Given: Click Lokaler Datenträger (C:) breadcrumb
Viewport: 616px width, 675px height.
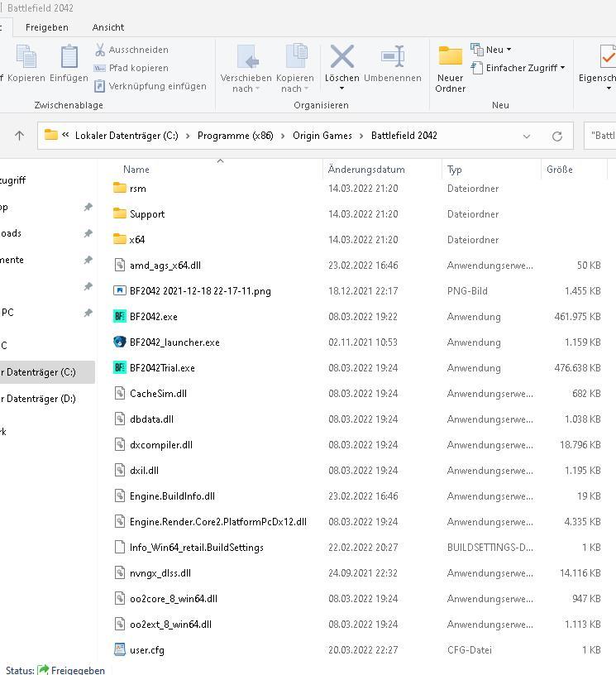Looking at the screenshot, I should click(127, 136).
